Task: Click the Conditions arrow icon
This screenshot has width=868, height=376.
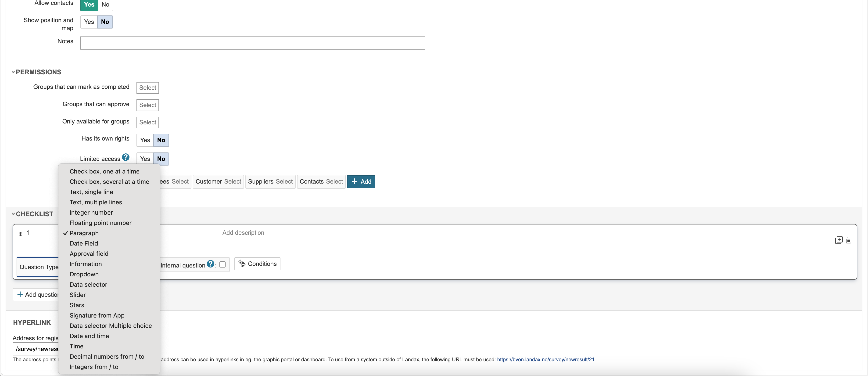Action: pos(242,264)
